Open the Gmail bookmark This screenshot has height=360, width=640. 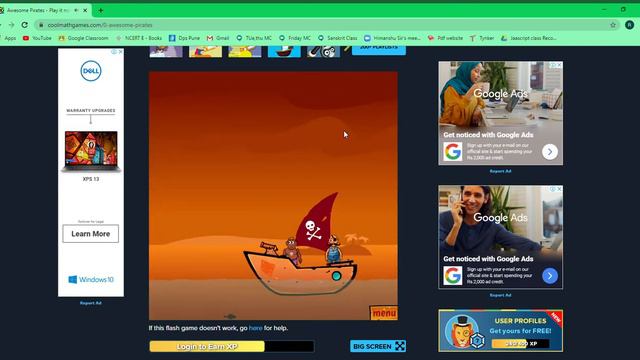click(218, 38)
